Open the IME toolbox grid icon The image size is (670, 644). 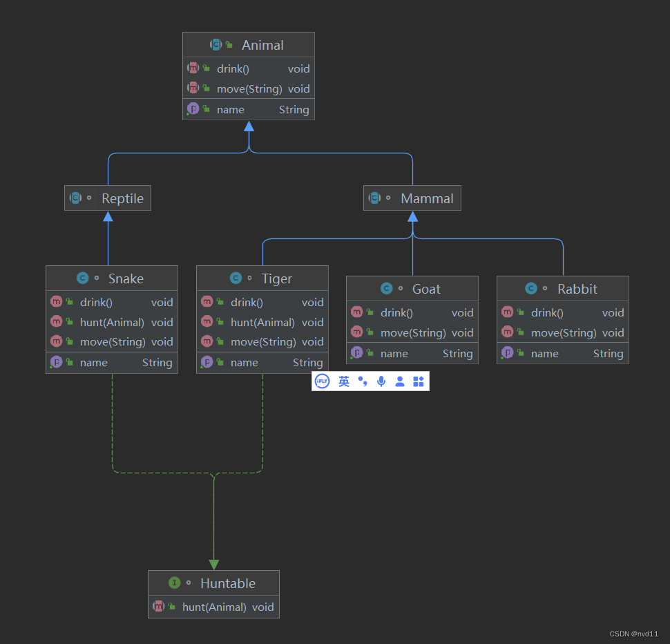click(419, 381)
